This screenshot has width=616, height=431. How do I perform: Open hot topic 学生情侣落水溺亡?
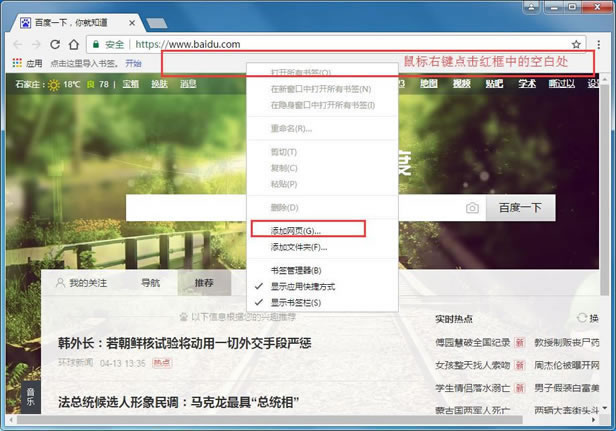point(473,388)
